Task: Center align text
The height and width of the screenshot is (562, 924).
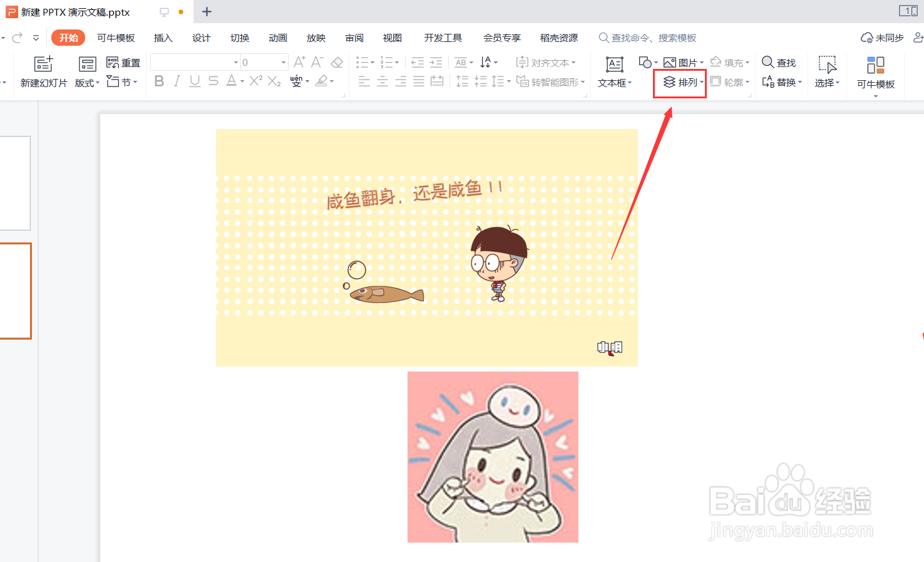Action: tap(382, 81)
